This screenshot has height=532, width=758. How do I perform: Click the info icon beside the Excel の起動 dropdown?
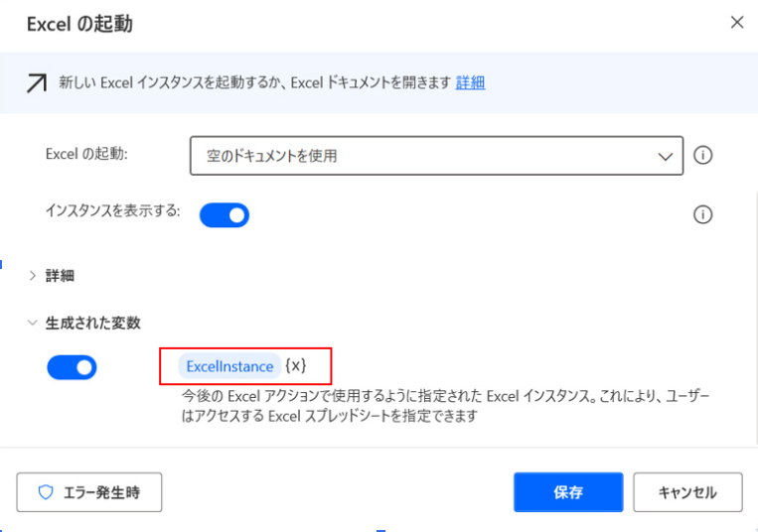[702, 156]
